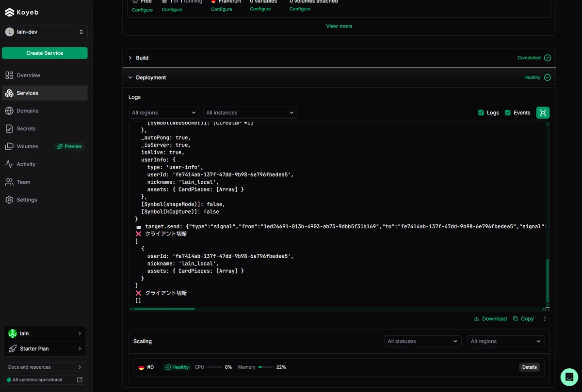Image resolution: width=582 pixels, height=392 pixels.
Task: Open the logs more options menu
Action: pos(545,319)
